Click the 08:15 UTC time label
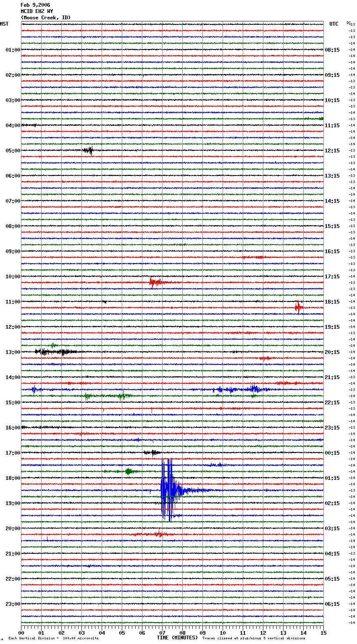 (x=332, y=50)
